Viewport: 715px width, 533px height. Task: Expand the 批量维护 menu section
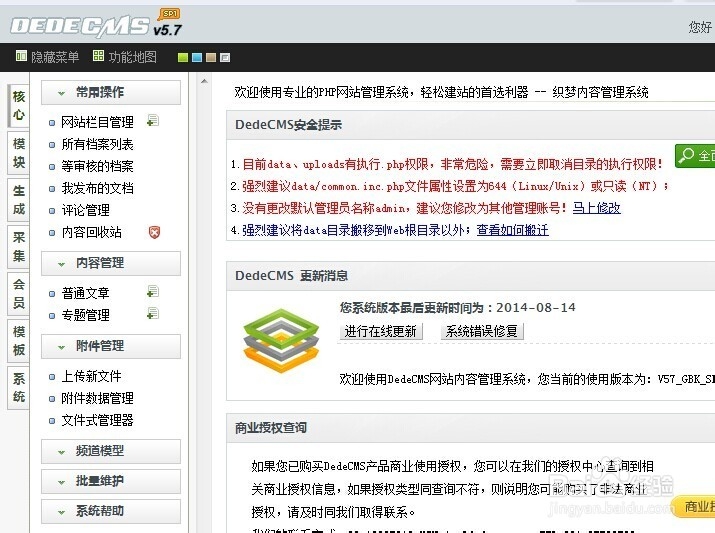tap(111, 481)
